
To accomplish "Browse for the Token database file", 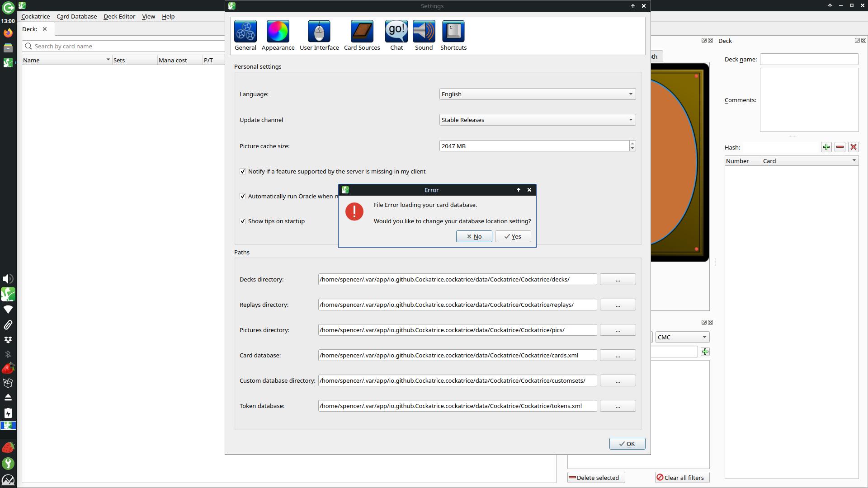I will [618, 406].
